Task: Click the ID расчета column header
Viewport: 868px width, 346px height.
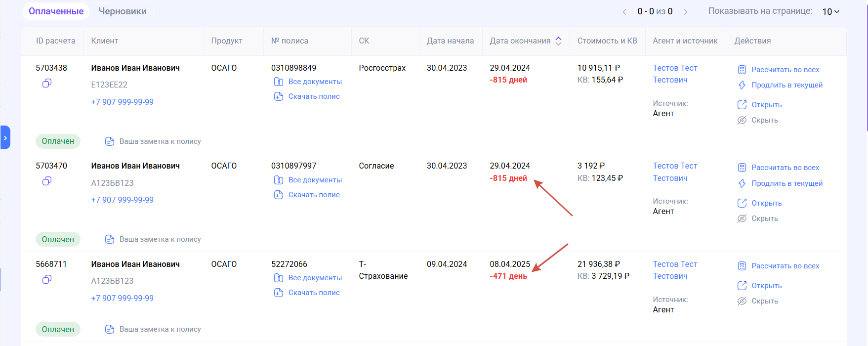Action: point(56,41)
